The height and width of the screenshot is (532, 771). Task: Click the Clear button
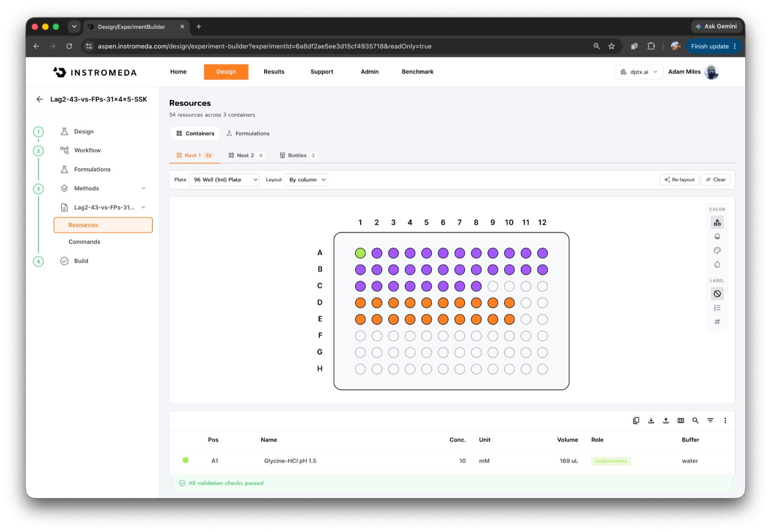(716, 179)
